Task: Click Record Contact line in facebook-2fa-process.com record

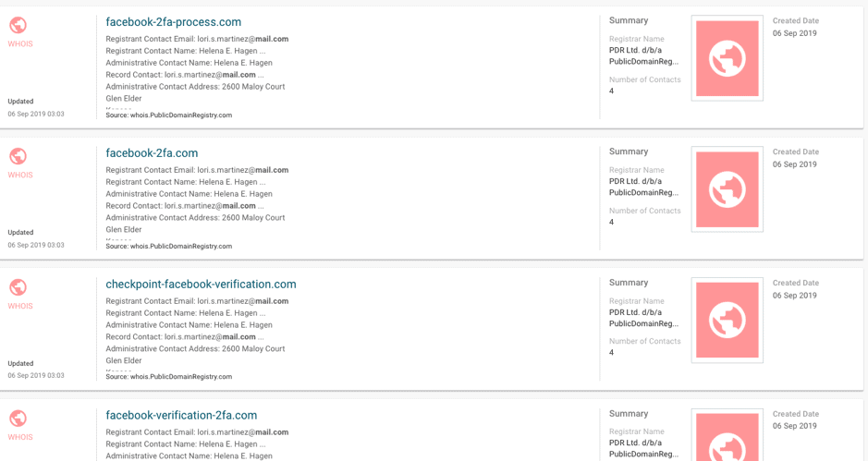Action: pyautogui.click(x=185, y=75)
